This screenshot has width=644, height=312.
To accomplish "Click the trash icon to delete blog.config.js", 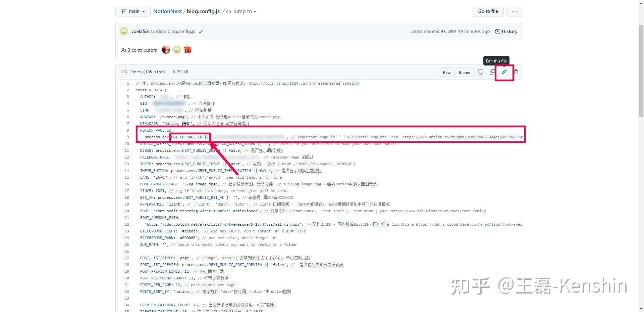I will pyautogui.click(x=516, y=72).
